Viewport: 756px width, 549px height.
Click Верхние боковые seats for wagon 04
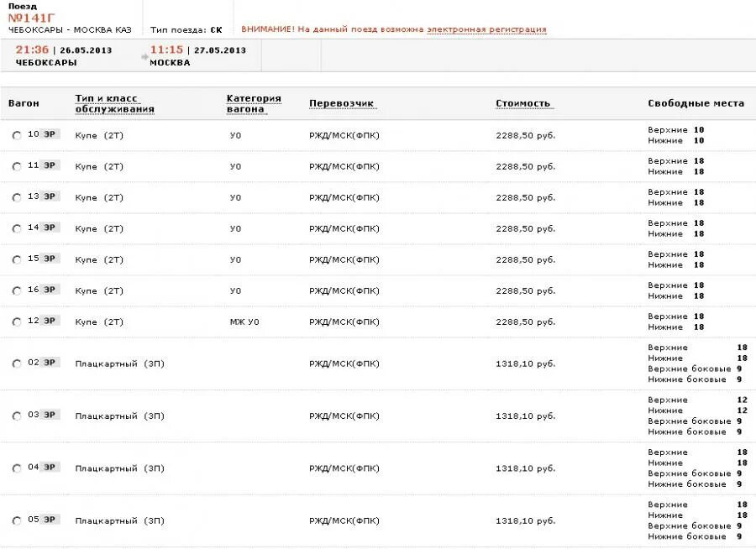click(x=695, y=473)
